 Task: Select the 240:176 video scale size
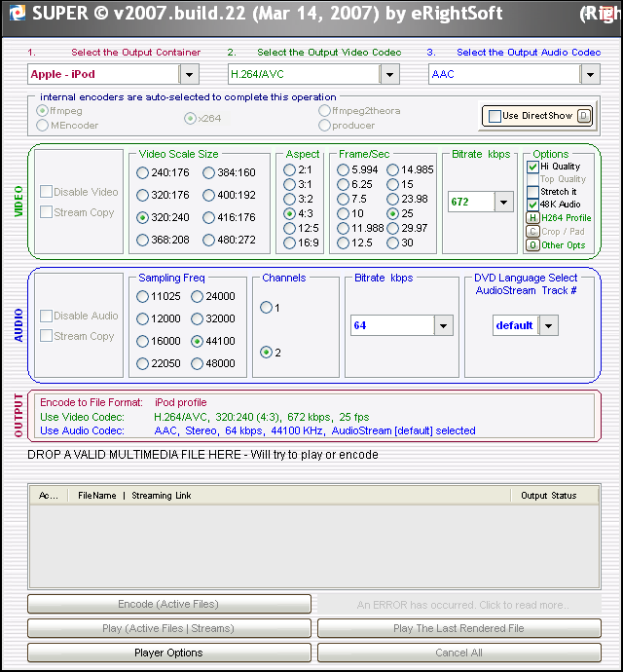coord(142,173)
